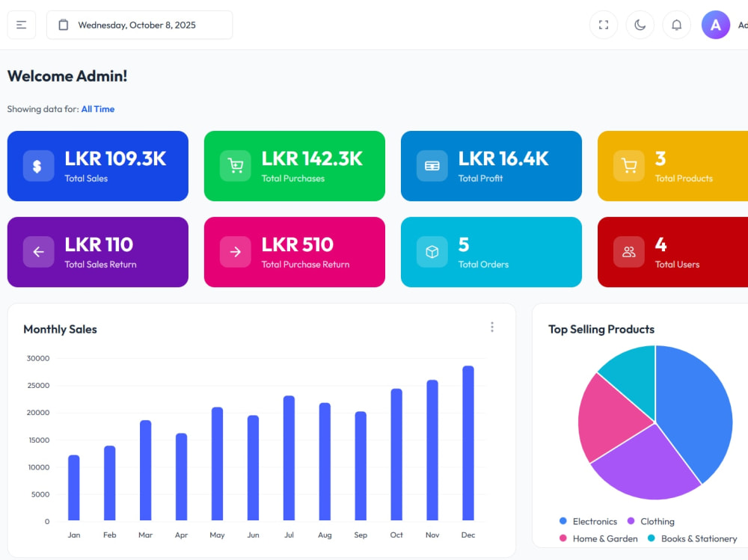Click the cart icon on Total Products card
Screen dimensions: 748x560
point(629,166)
